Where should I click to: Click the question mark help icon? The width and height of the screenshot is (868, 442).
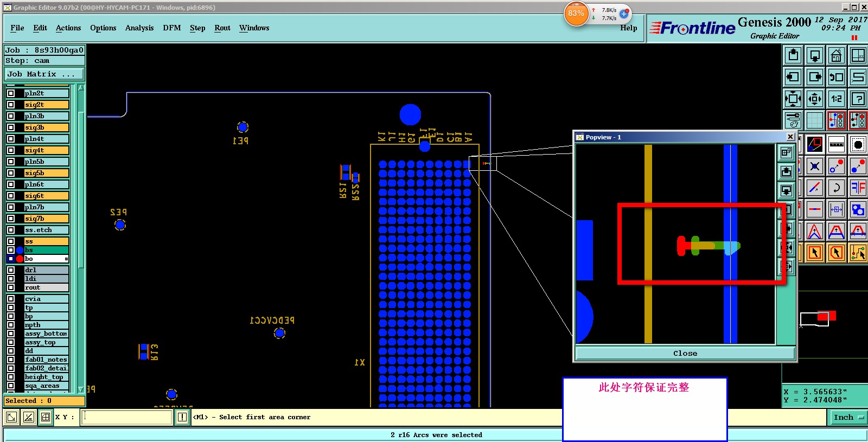[858, 99]
